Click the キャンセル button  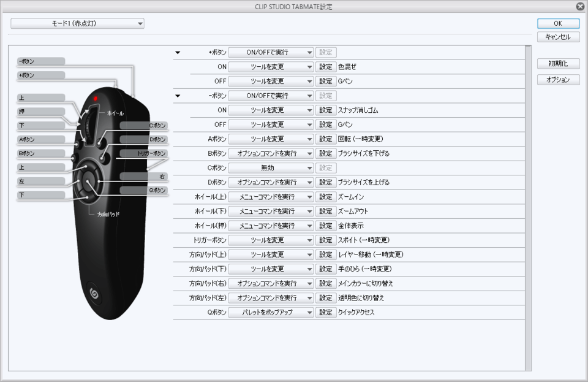tap(558, 37)
